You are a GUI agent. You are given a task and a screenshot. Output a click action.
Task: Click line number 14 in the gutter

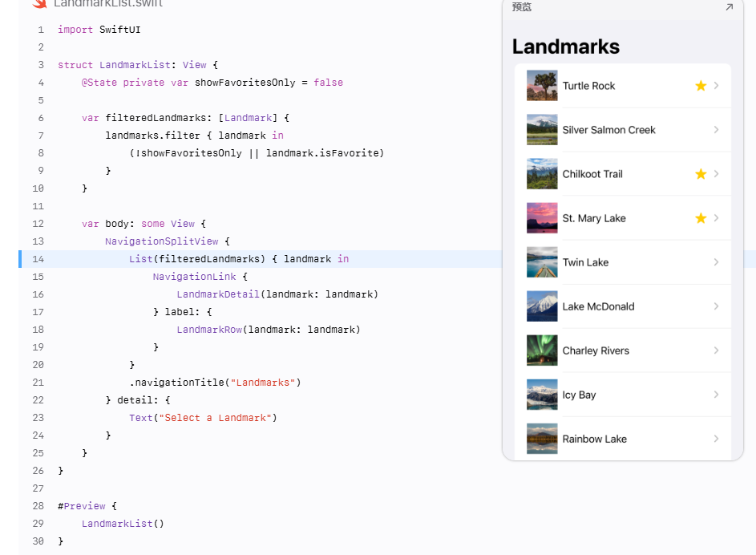tap(38, 259)
